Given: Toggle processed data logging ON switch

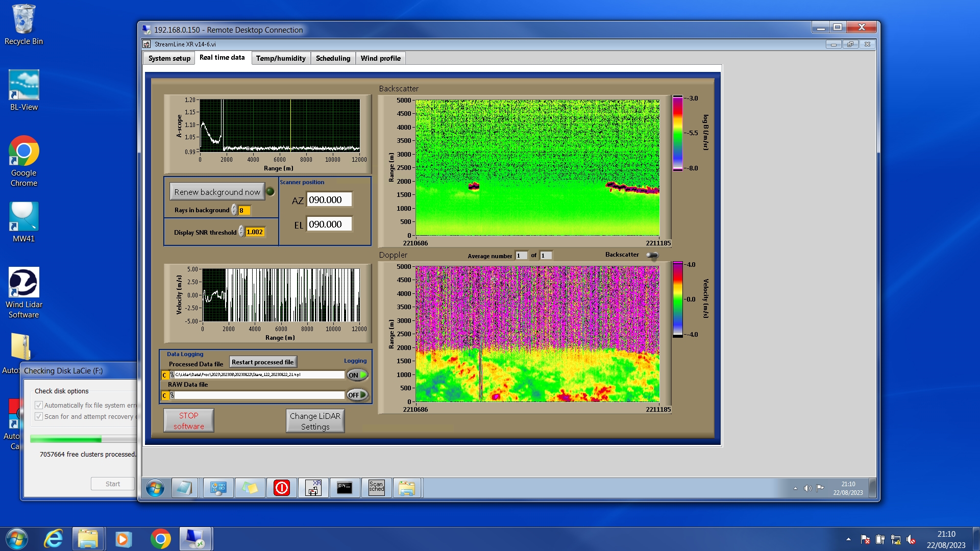Looking at the screenshot, I should (x=357, y=375).
